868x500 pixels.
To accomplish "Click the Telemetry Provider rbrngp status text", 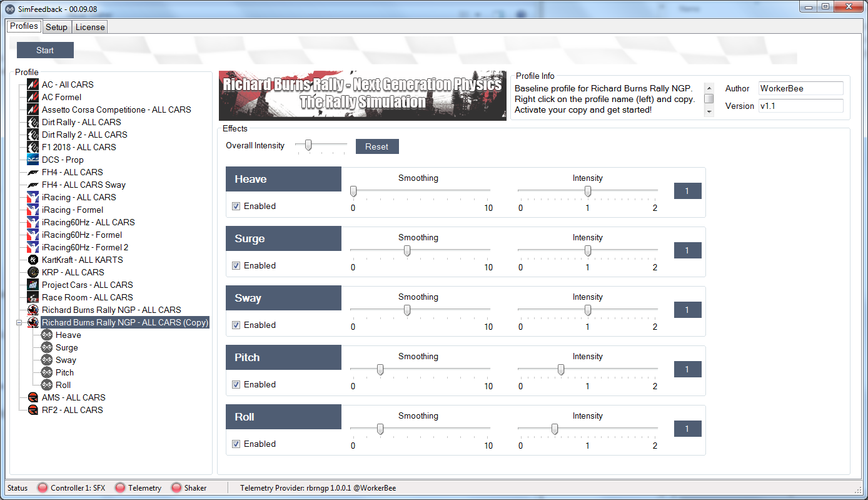I will click(x=318, y=487).
